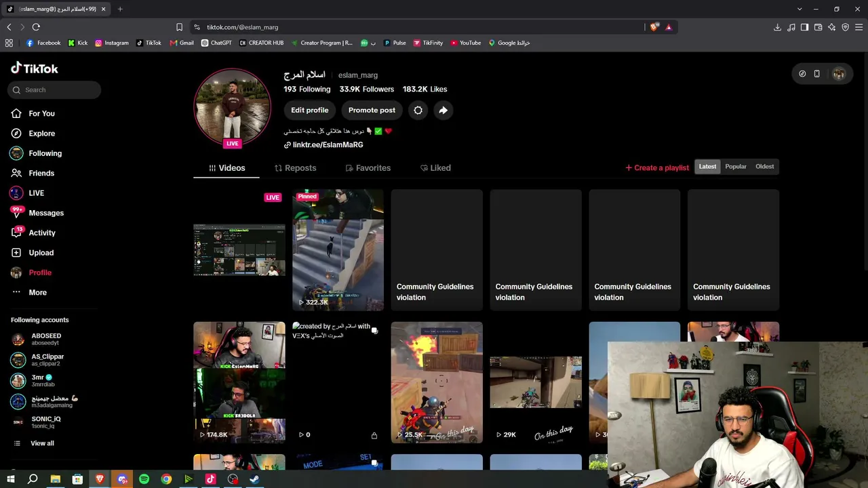868x488 pixels.
Task: Switch to the Liked tab
Action: click(435, 168)
